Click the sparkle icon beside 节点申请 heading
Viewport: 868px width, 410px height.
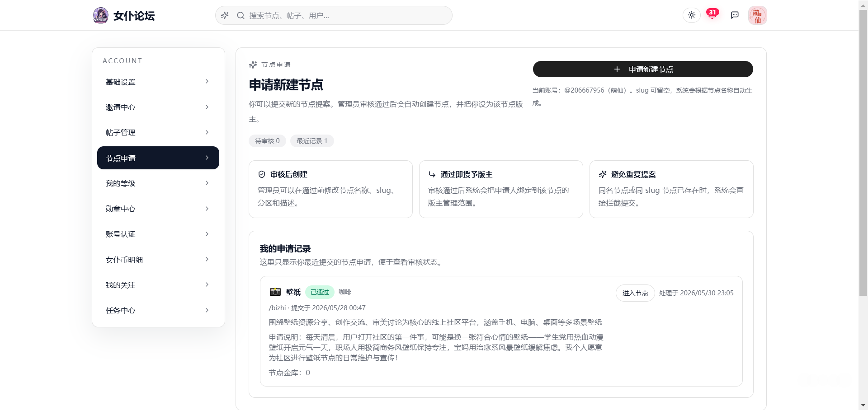253,65
